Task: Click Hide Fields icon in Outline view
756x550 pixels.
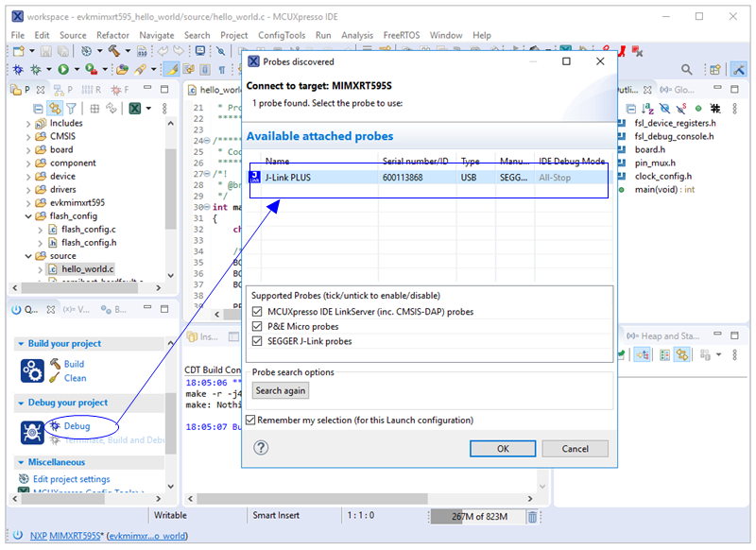Action: (665, 109)
